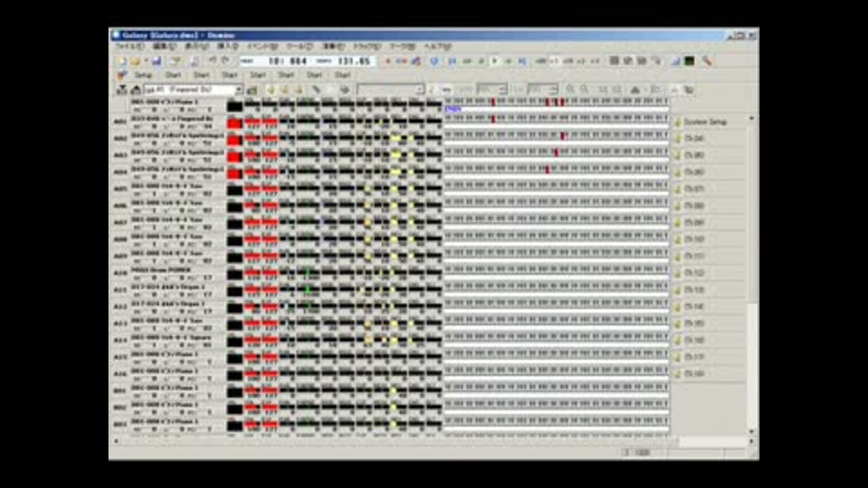Click the red record button
The width and height of the screenshot is (868, 488).
click(x=388, y=61)
